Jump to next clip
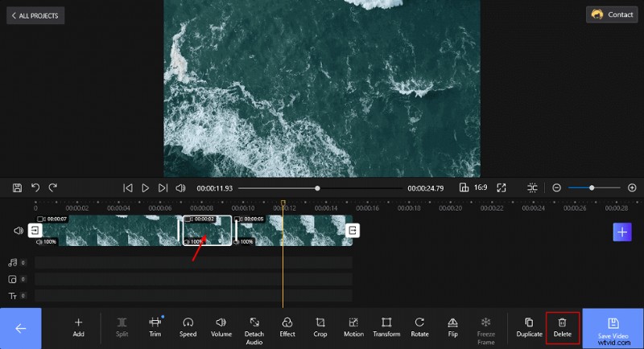The image size is (644, 349). tap(163, 188)
